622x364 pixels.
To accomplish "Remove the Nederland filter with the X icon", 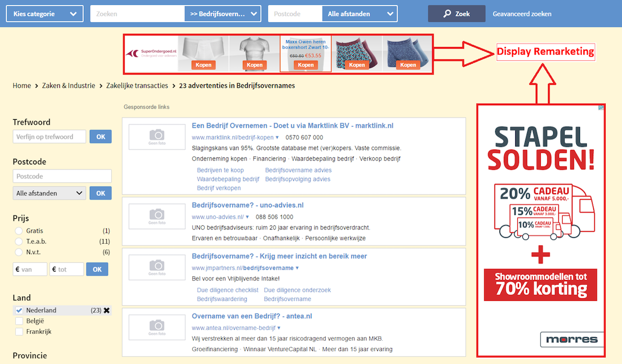I will 107,311.
